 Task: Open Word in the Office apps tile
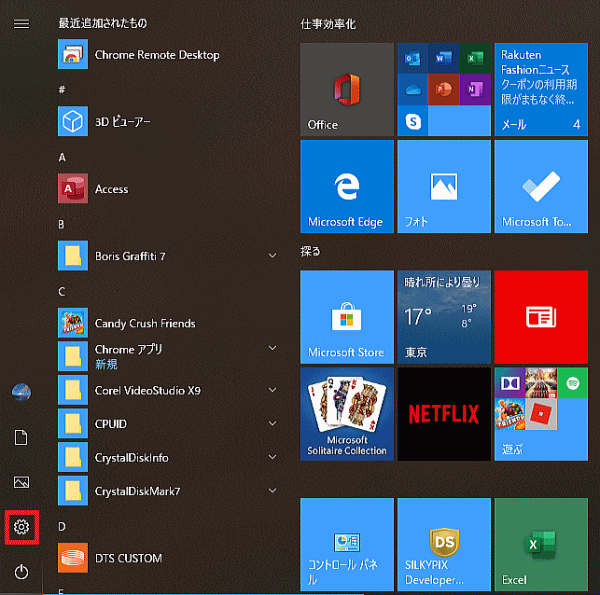click(444, 58)
